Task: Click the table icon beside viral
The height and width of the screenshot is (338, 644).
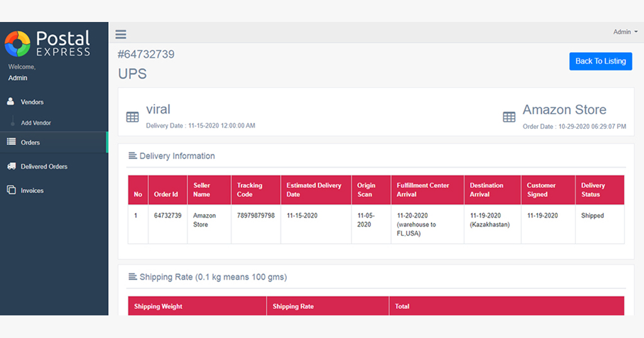Action: point(132,117)
